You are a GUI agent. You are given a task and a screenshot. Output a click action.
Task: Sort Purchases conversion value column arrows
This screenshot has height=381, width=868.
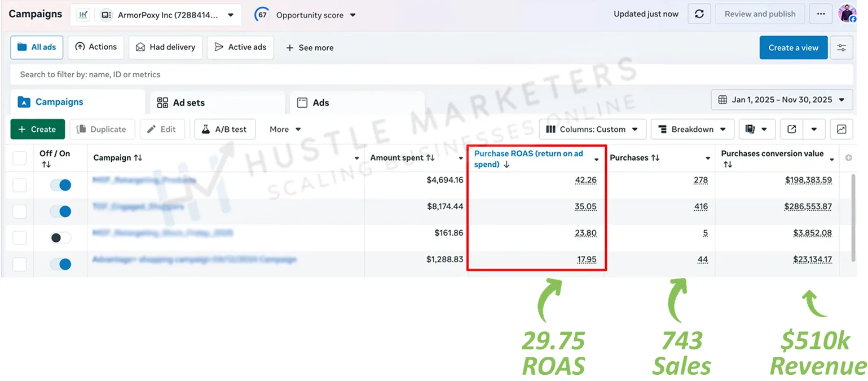[728, 165]
